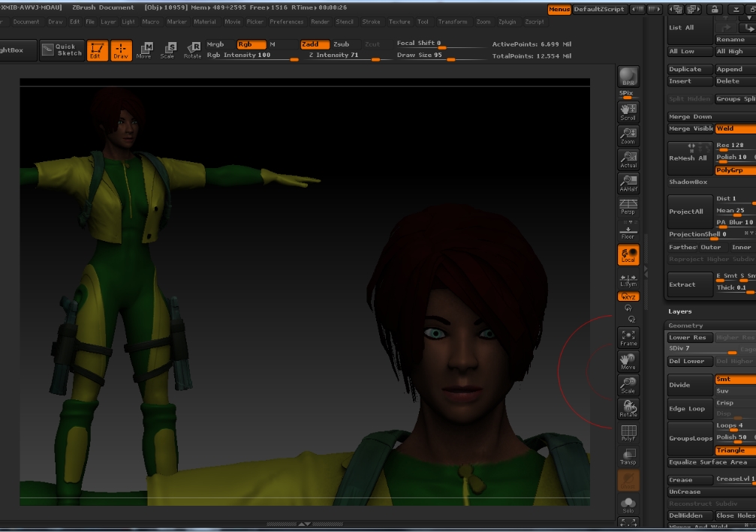
Task: Open the Zplugin menu
Action: click(507, 22)
